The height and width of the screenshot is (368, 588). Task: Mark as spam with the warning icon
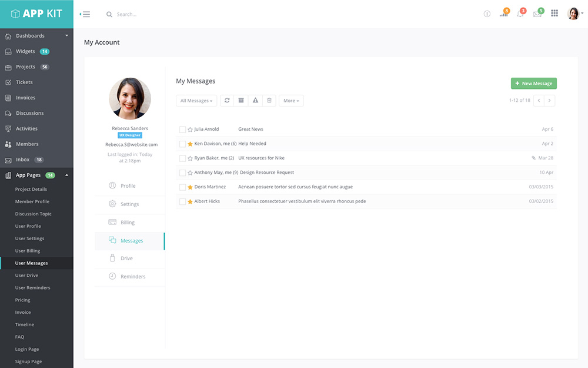point(255,101)
